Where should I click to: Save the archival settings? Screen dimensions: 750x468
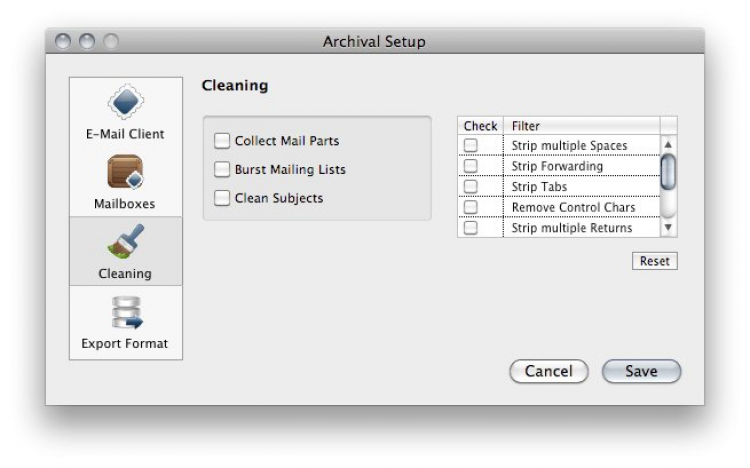point(641,371)
